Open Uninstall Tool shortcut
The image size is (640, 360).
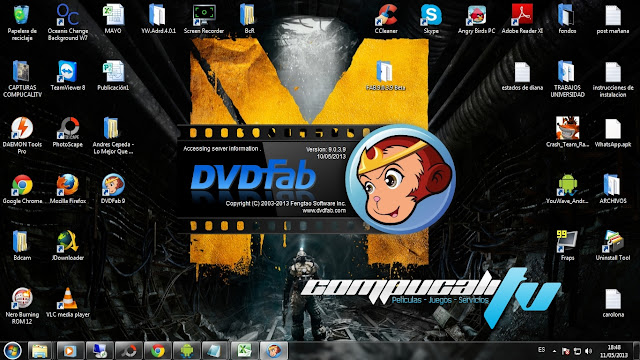613,242
